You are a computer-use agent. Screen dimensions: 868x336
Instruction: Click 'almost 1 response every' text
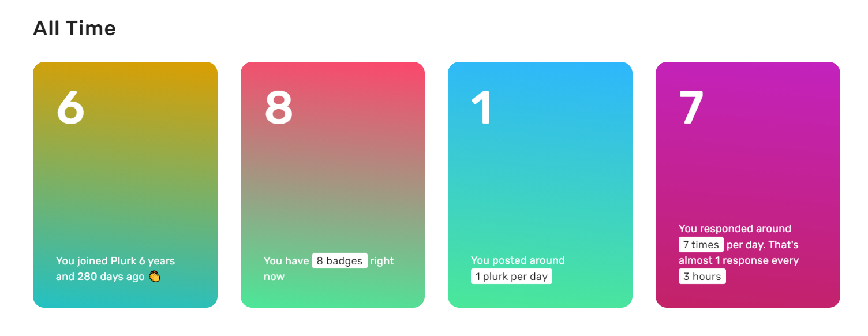739,260
